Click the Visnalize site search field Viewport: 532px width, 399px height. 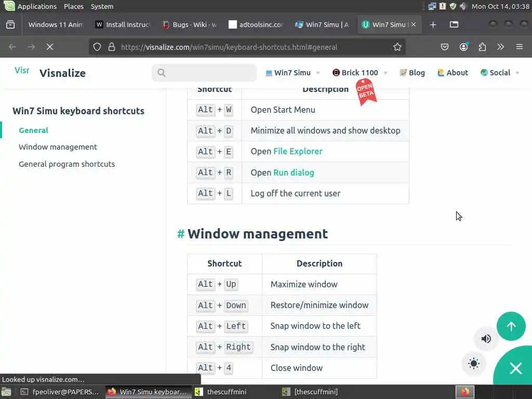pyautogui.click(x=204, y=73)
